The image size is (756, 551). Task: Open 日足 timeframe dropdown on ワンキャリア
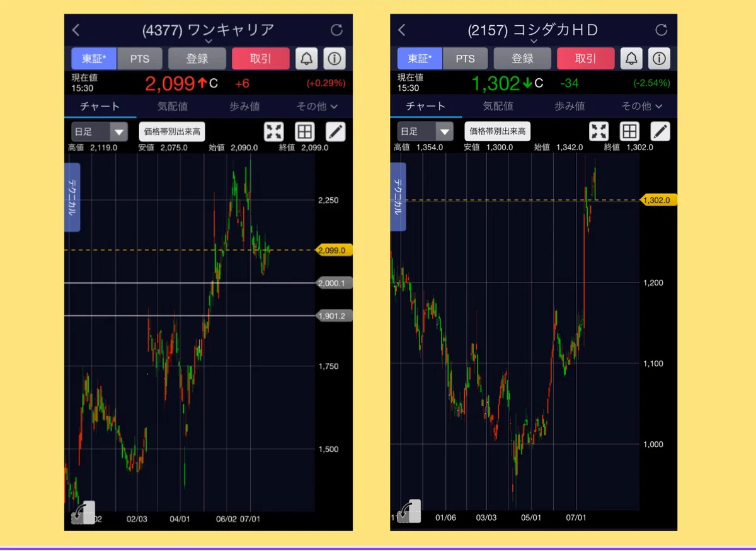[x=100, y=132]
